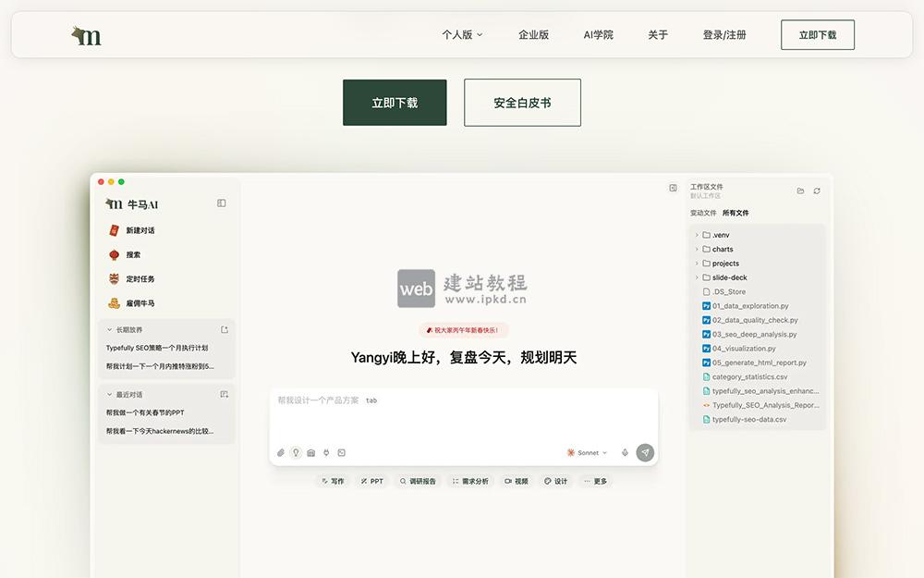Viewport: 924px width, 578px height.
Task: Collapse the left sidebar with panel icon
Action: pos(221,203)
